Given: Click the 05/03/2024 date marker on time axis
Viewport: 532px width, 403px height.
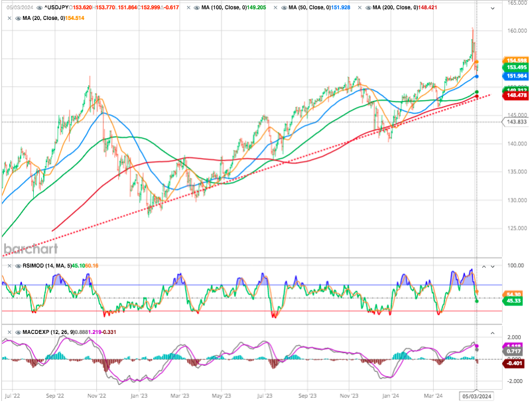Looking at the screenshot, I should click(x=476, y=396).
